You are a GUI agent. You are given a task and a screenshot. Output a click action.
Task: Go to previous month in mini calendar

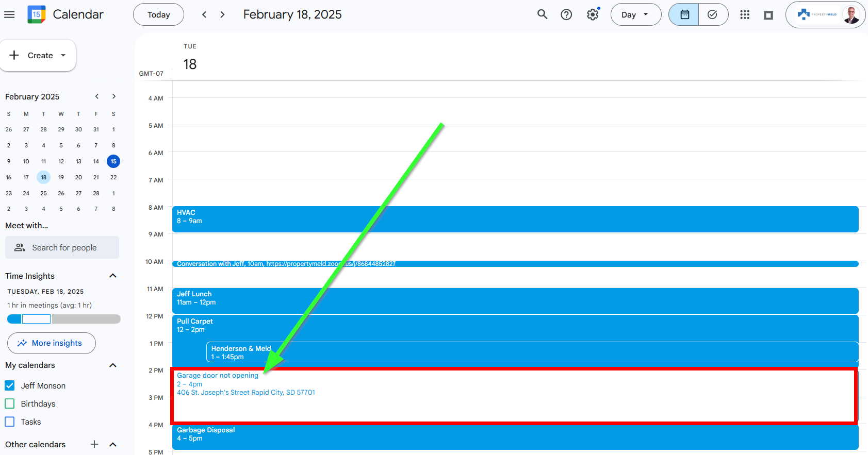tap(96, 96)
